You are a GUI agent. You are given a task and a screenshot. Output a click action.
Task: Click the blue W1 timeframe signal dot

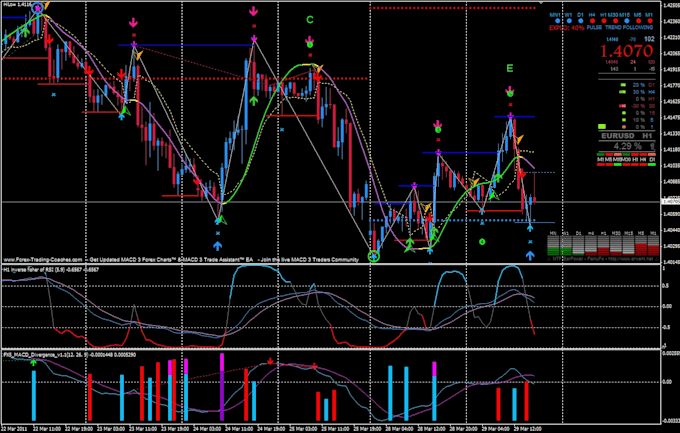coord(569,21)
